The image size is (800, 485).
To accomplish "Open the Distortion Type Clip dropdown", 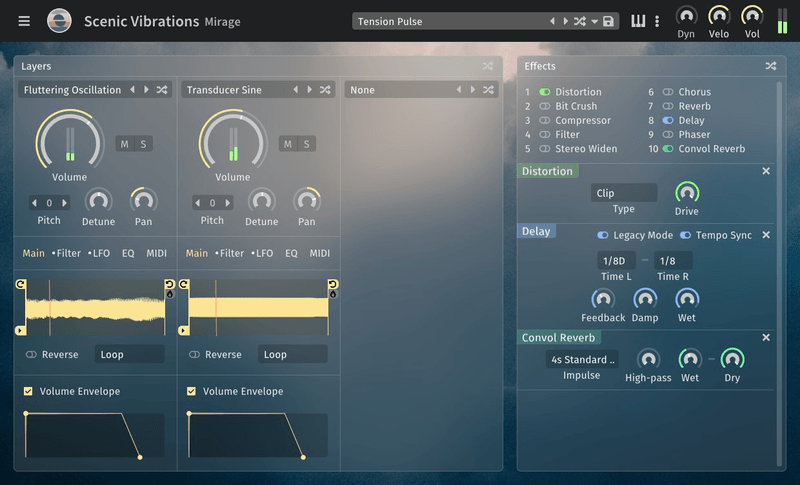I will click(x=623, y=193).
